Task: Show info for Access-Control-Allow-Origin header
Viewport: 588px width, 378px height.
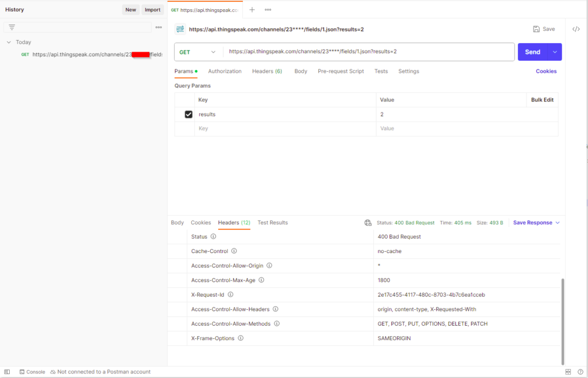Action: click(x=269, y=266)
